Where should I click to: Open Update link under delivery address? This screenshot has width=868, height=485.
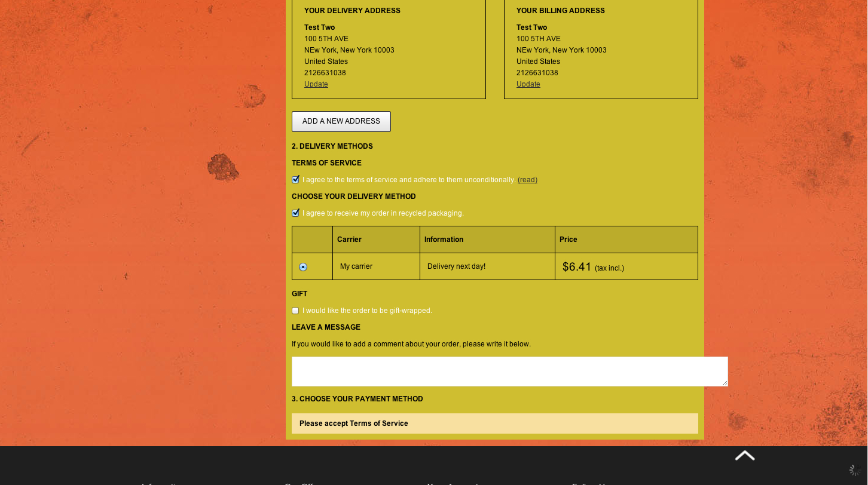click(x=316, y=84)
